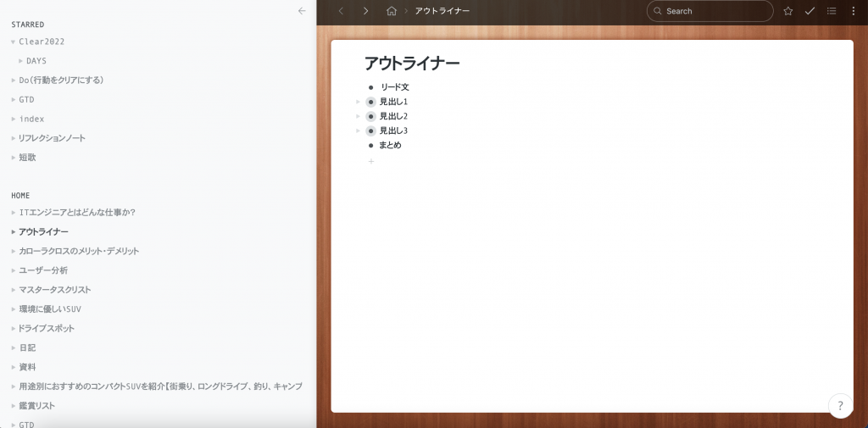Open the アウトライナー breadcrumb
Image resolution: width=868 pixels, height=428 pixels.
pos(442,11)
